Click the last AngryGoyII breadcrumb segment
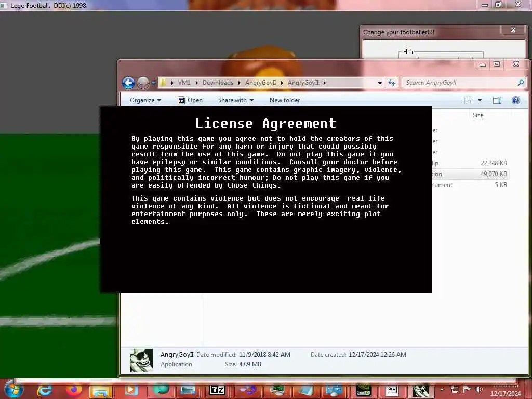This screenshot has width=532, height=399. 303,83
